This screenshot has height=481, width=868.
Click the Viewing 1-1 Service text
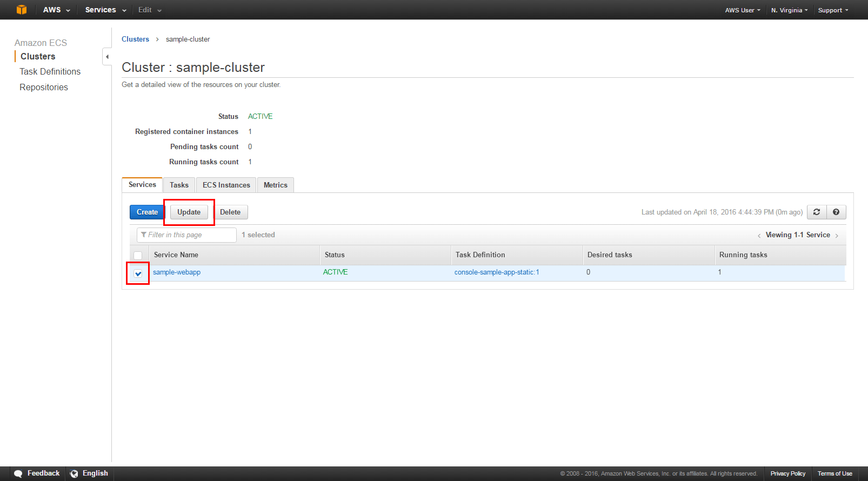click(x=798, y=235)
